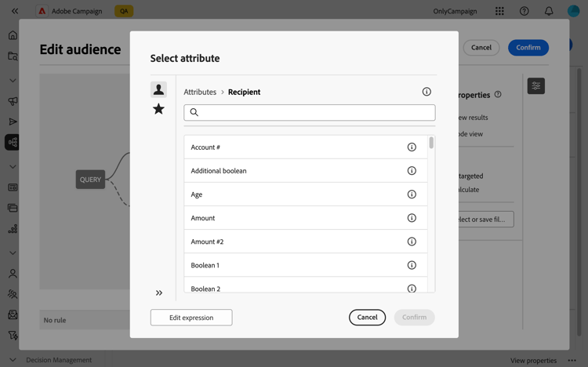Collapse the sidebar section chevron below the Workflows icon

coord(13,166)
